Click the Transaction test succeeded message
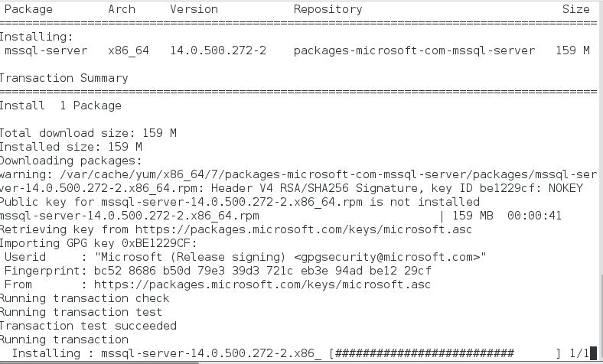This screenshot has width=603, height=364. (87, 326)
